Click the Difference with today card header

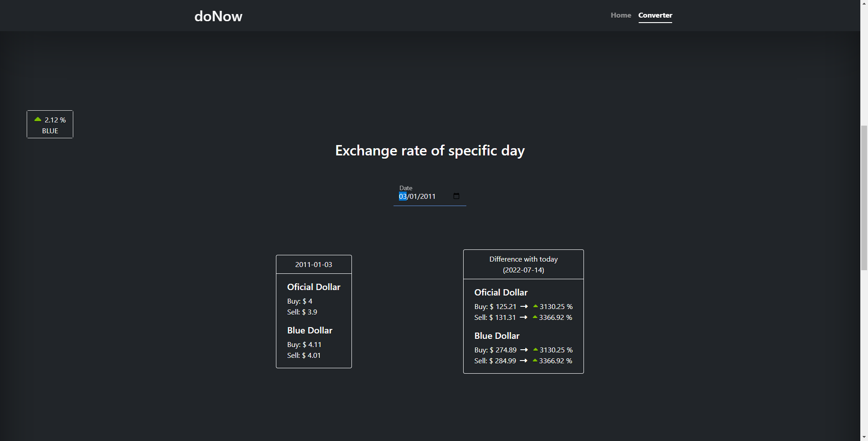click(523, 264)
